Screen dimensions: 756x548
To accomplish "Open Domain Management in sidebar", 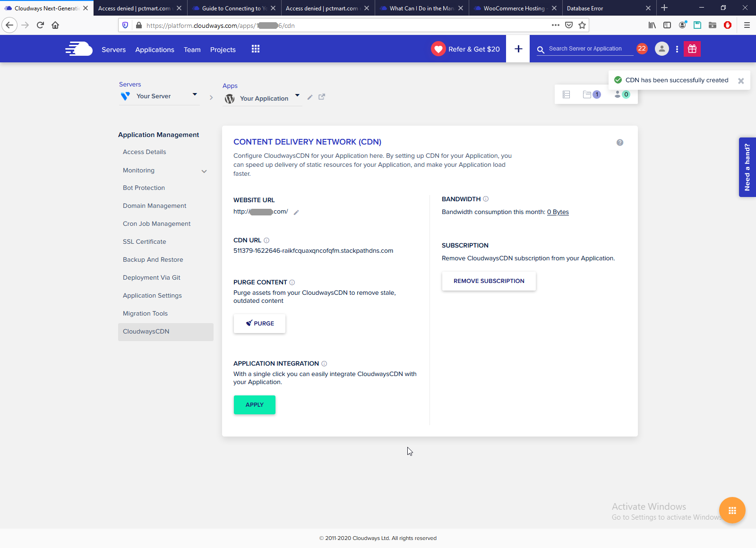I will 155,206.
